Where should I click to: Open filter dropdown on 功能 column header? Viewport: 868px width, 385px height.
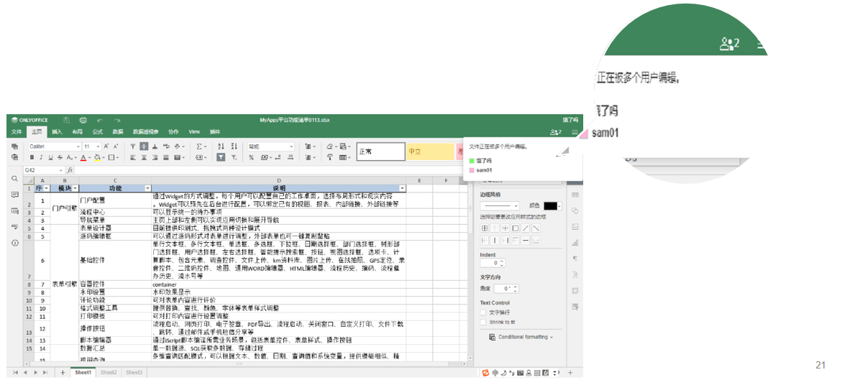point(147,188)
